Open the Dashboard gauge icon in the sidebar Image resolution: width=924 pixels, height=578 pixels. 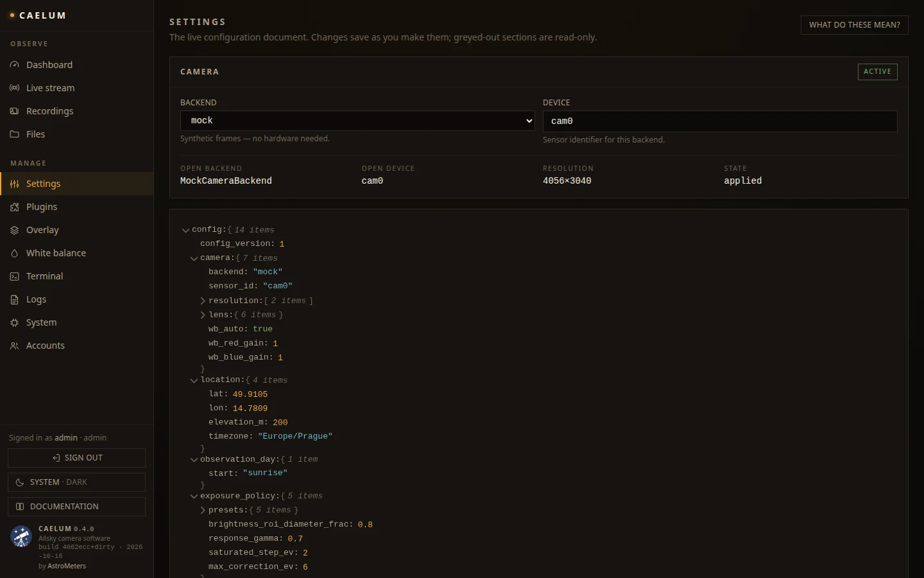14,65
